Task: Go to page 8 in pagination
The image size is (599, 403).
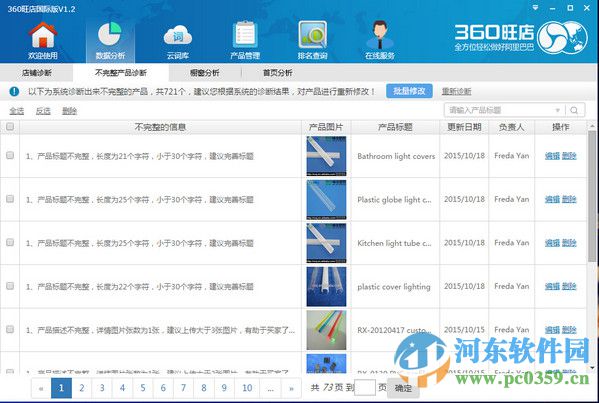Action: pos(204,388)
